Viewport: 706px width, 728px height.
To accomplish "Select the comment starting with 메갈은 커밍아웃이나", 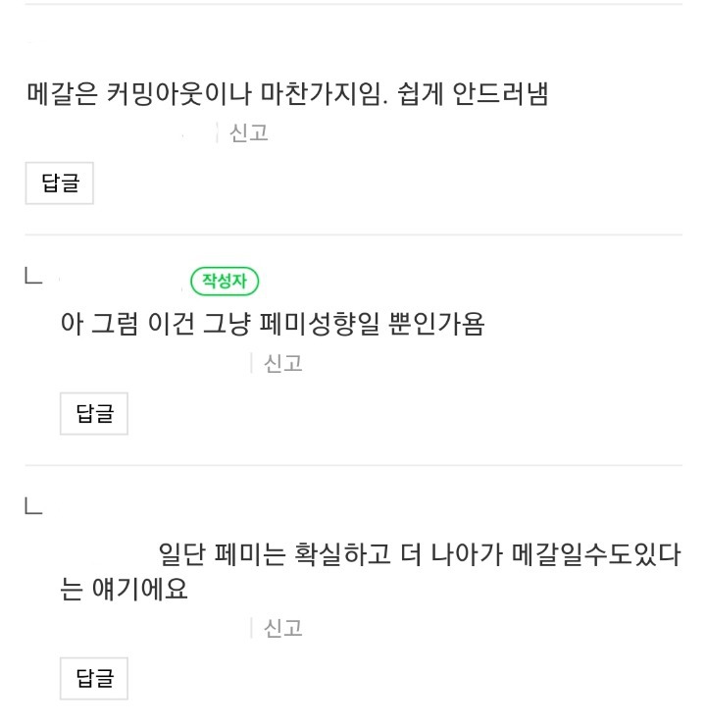I will point(286,95).
